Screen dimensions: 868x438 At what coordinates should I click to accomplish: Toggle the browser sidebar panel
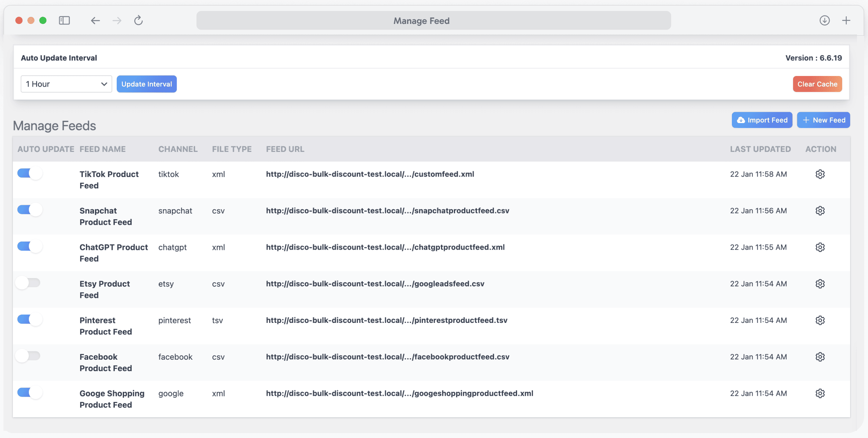[x=64, y=21]
